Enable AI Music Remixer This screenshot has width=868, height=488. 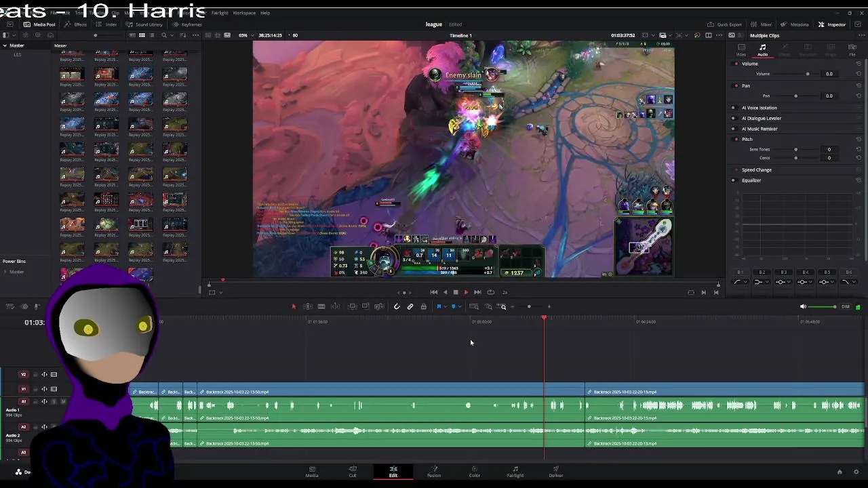[x=733, y=129]
